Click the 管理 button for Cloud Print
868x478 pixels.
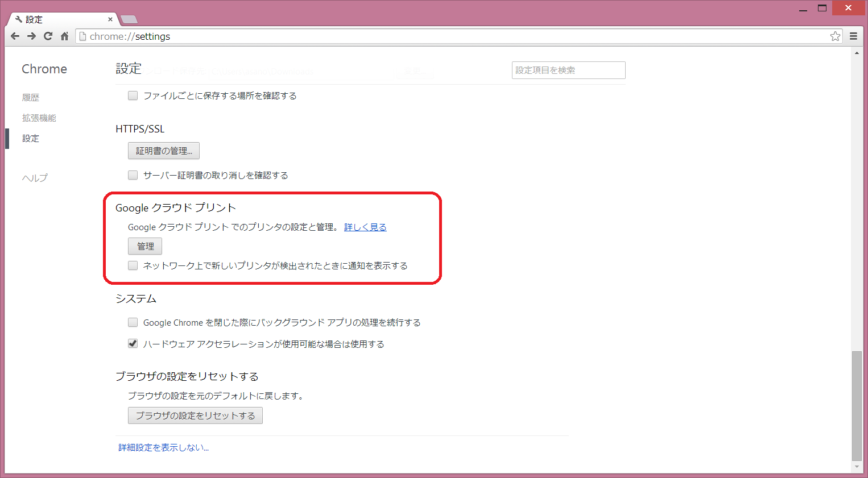(x=145, y=246)
